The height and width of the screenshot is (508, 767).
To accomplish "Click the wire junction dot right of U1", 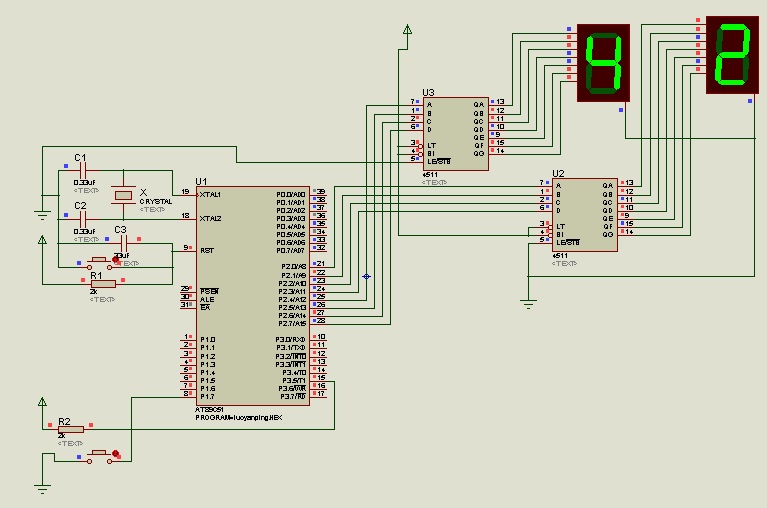I will (x=366, y=275).
